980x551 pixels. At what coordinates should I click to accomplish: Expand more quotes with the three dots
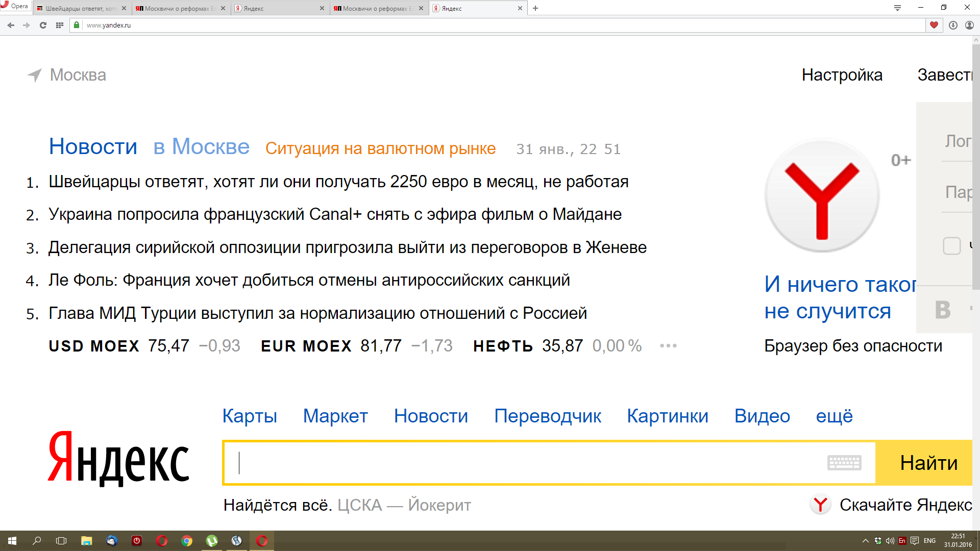coord(668,346)
